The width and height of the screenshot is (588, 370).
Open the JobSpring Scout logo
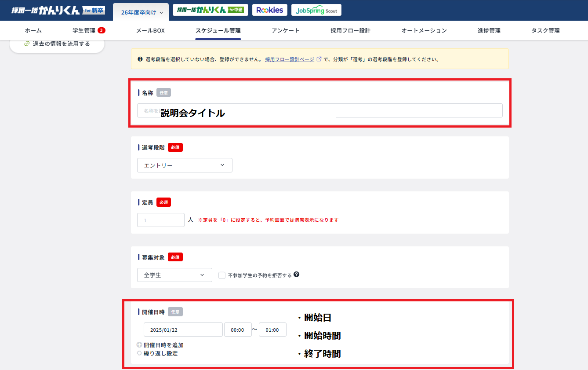pos(316,10)
